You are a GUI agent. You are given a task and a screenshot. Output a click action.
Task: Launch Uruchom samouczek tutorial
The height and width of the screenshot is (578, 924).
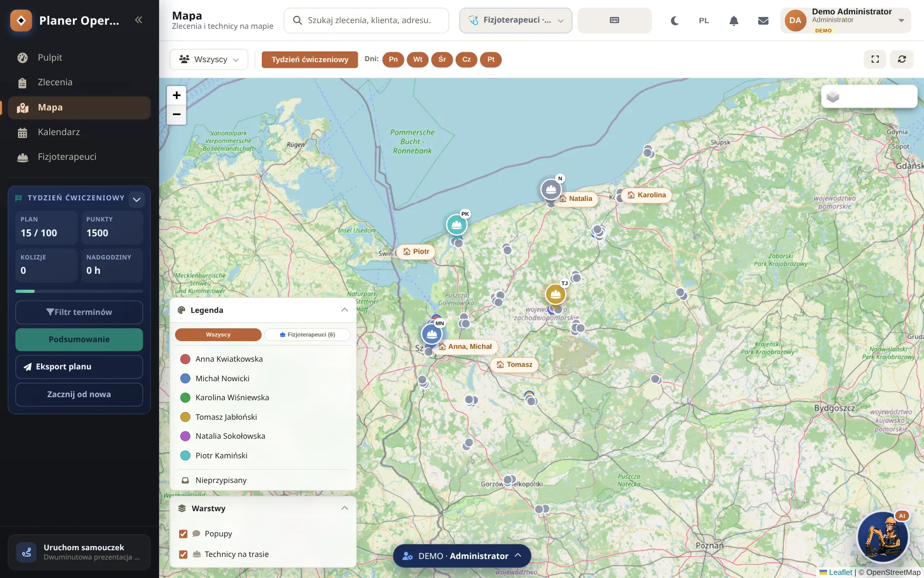[79, 552]
